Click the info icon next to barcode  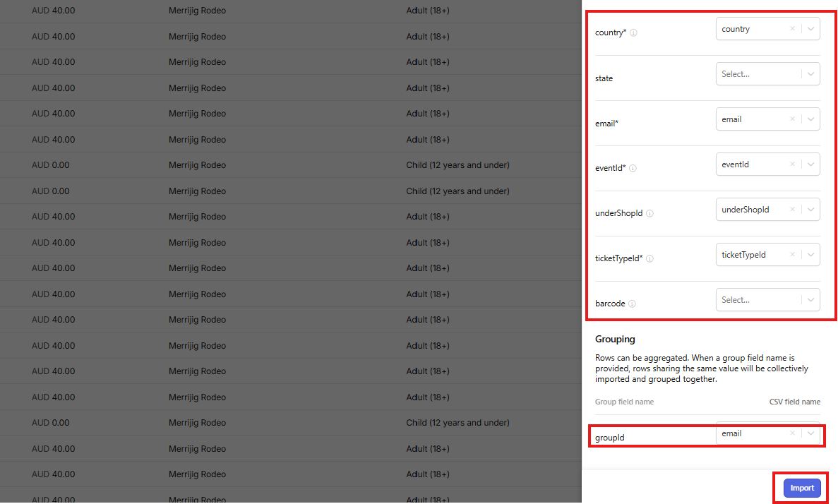pyautogui.click(x=633, y=304)
